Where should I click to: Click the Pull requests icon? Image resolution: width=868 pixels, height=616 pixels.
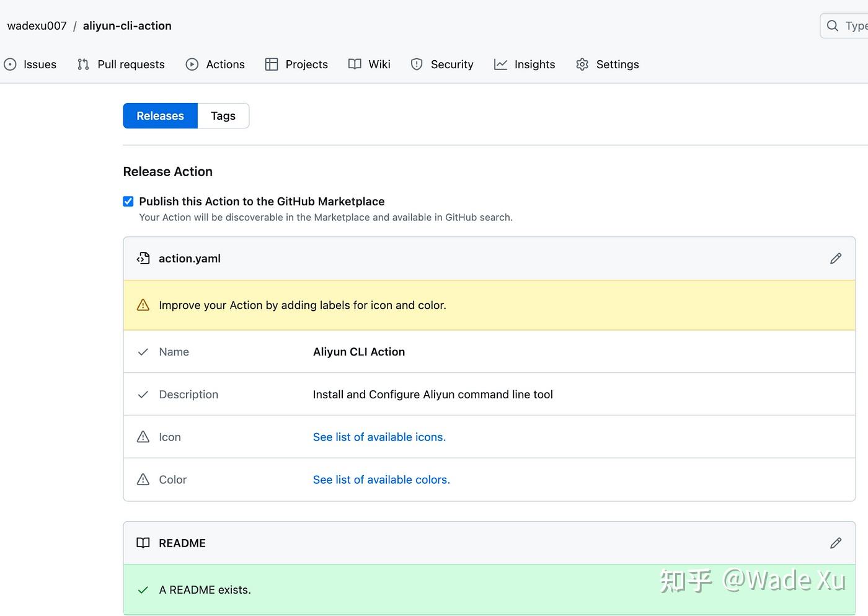82,64
